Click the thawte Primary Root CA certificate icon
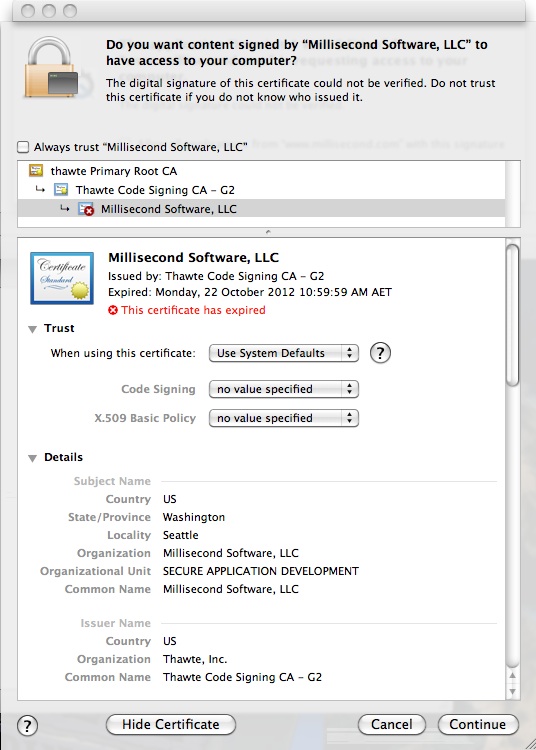 pos(36,170)
